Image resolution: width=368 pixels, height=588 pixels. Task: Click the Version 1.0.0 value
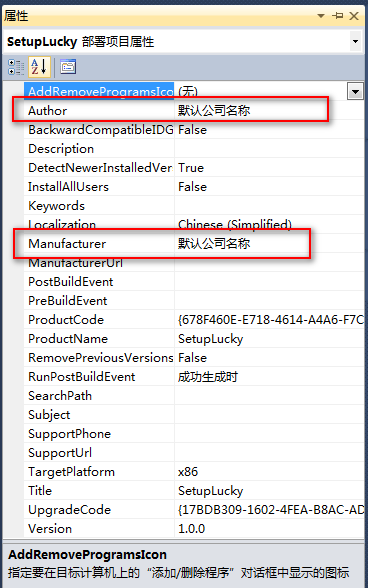(191, 529)
